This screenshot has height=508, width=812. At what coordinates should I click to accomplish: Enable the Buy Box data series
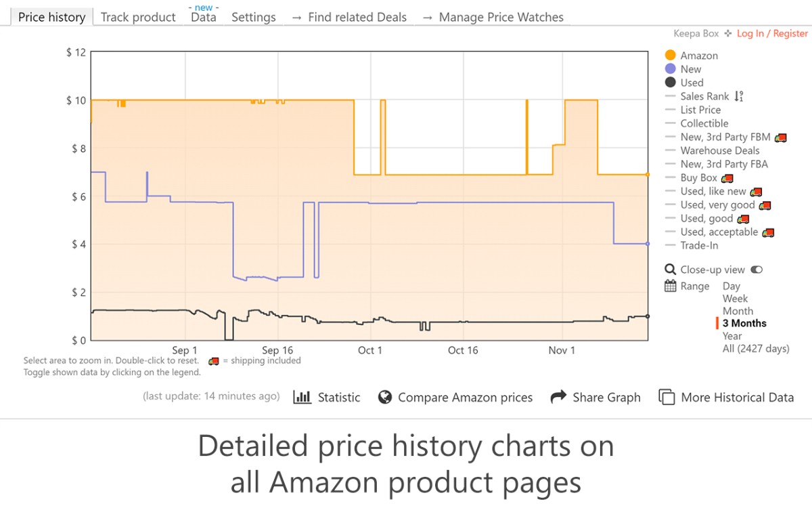(x=698, y=177)
